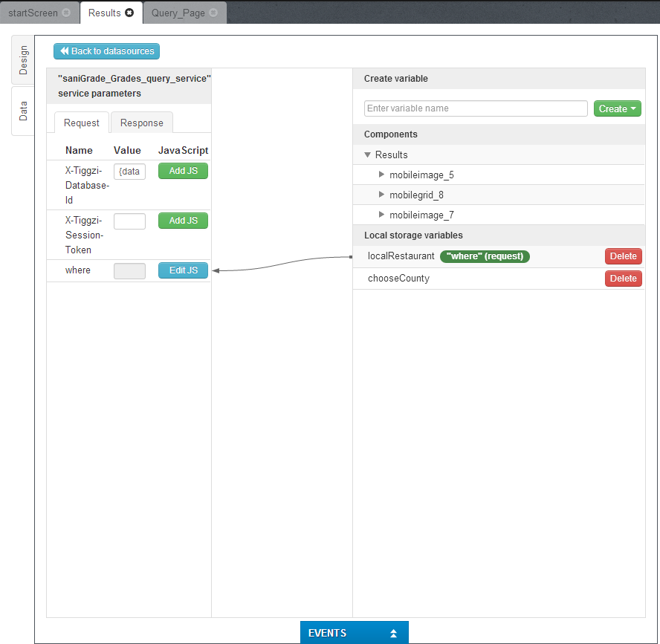Delete the localRestaurant storage variable
Screen dimensions: 660x644
click(x=623, y=256)
